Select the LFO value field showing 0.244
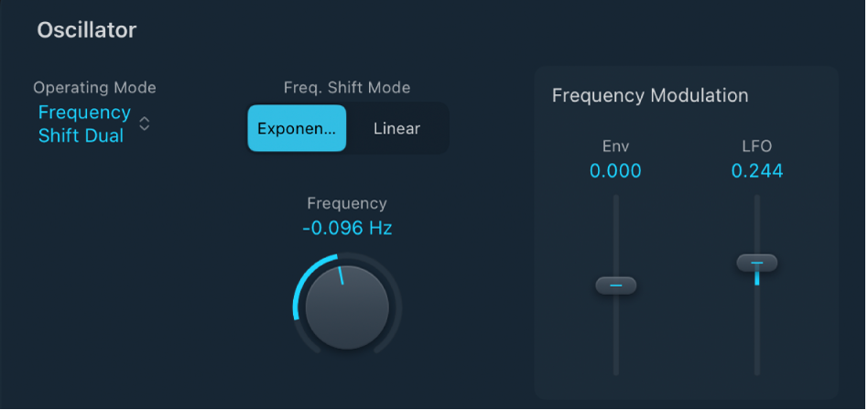The width and height of the screenshot is (868, 410). coord(757,171)
